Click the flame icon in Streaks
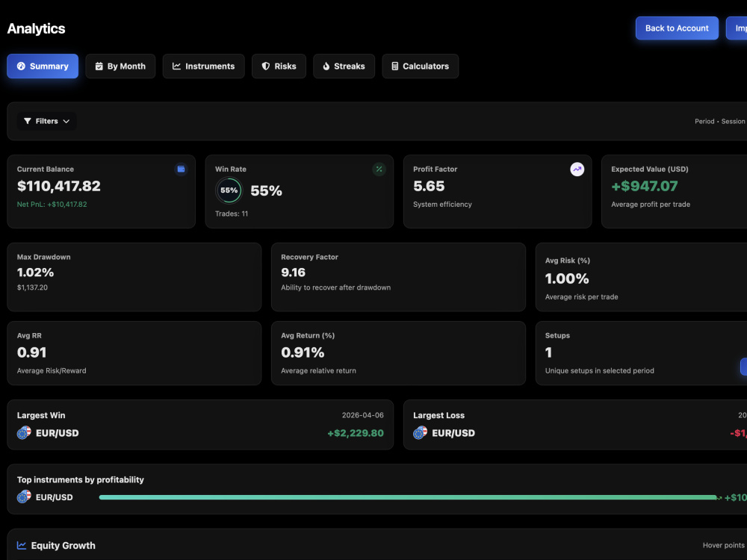The width and height of the screenshot is (747, 560). [x=326, y=66]
